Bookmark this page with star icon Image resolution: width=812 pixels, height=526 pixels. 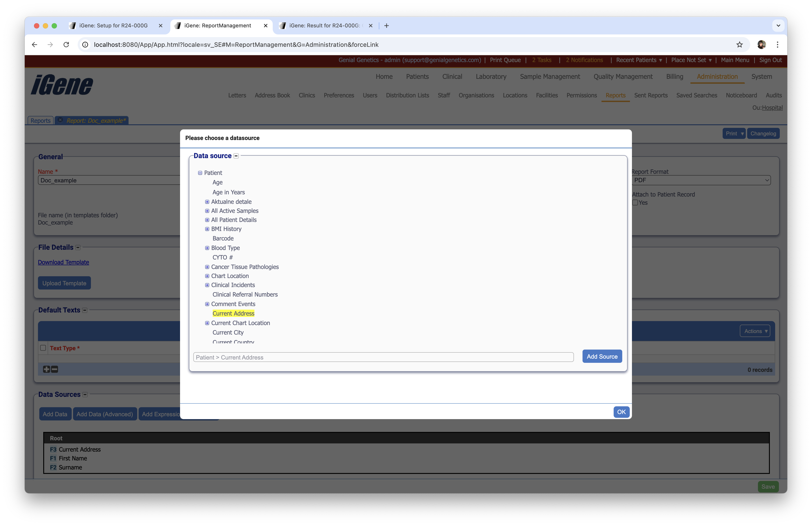pyautogui.click(x=739, y=45)
